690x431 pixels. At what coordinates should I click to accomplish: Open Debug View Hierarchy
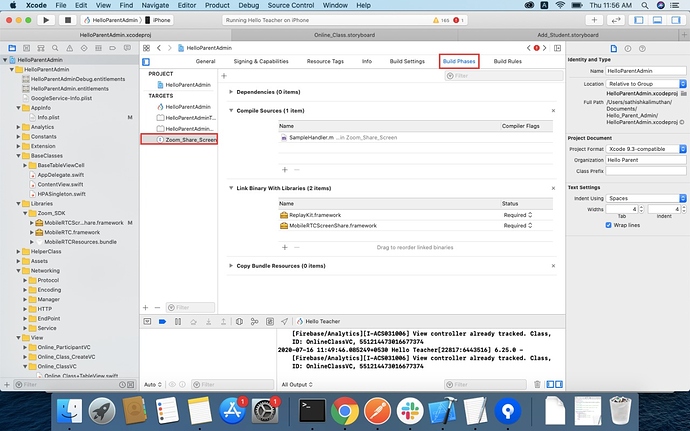(239, 321)
